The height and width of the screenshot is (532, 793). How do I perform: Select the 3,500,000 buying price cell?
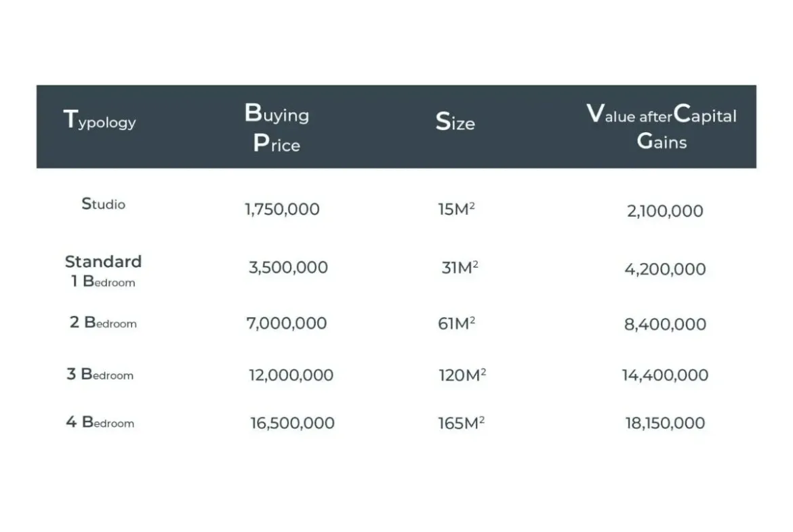(x=288, y=267)
